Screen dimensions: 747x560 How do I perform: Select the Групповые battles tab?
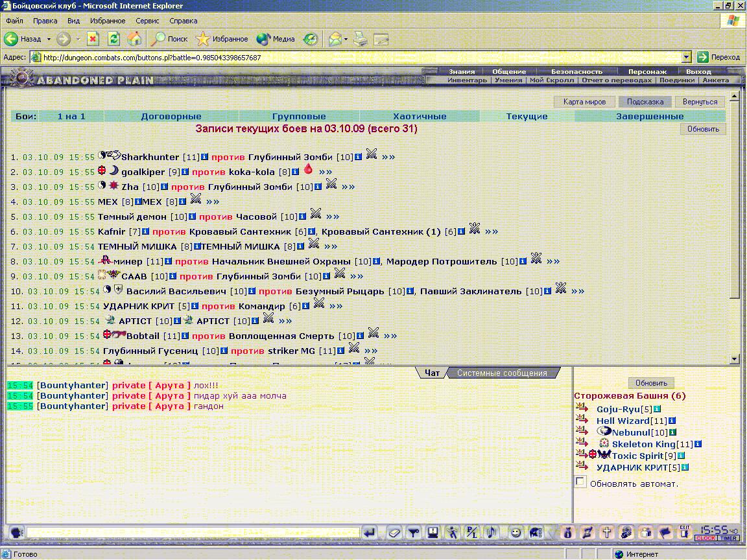tap(299, 116)
